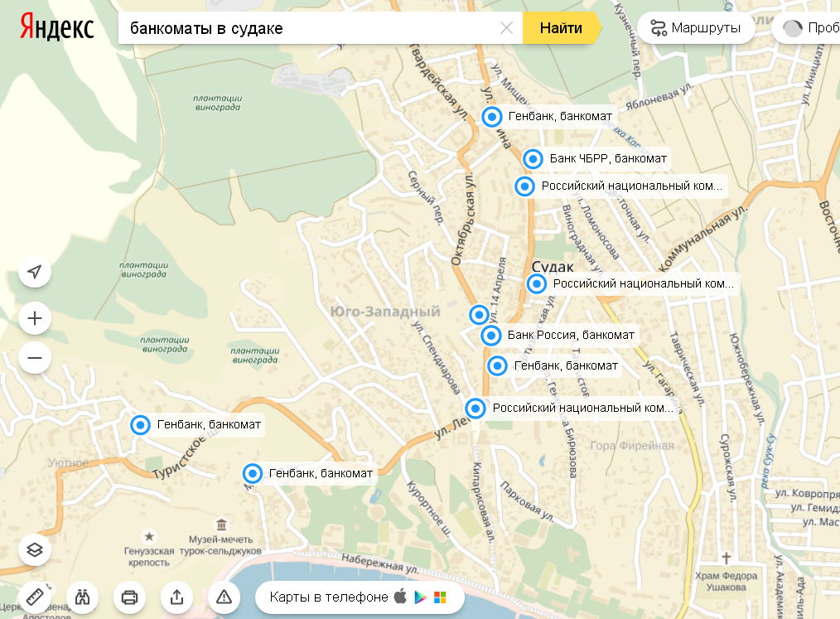The width and height of the screenshot is (840, 619).
Task: Open the map layers selector
Action: coord(35,550)
